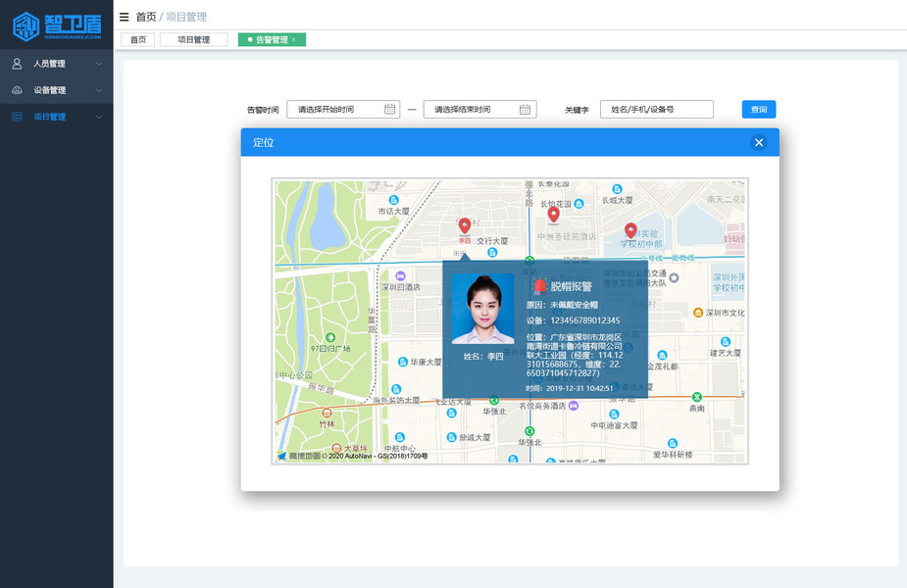Image resolution: width=907 pixels, height=588 pixels.
Task: Expand the 人员管理 menu chevron
Action: click(99, 64)
